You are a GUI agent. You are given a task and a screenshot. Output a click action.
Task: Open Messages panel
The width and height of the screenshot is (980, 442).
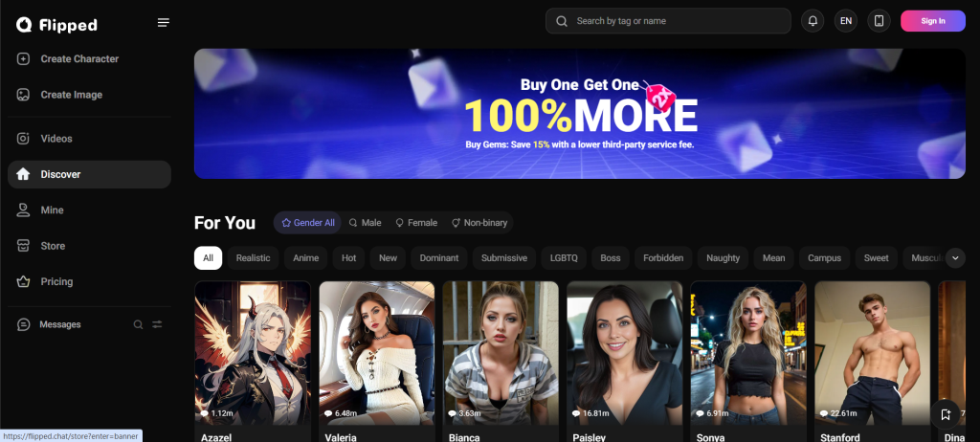[x=60, y=324]
